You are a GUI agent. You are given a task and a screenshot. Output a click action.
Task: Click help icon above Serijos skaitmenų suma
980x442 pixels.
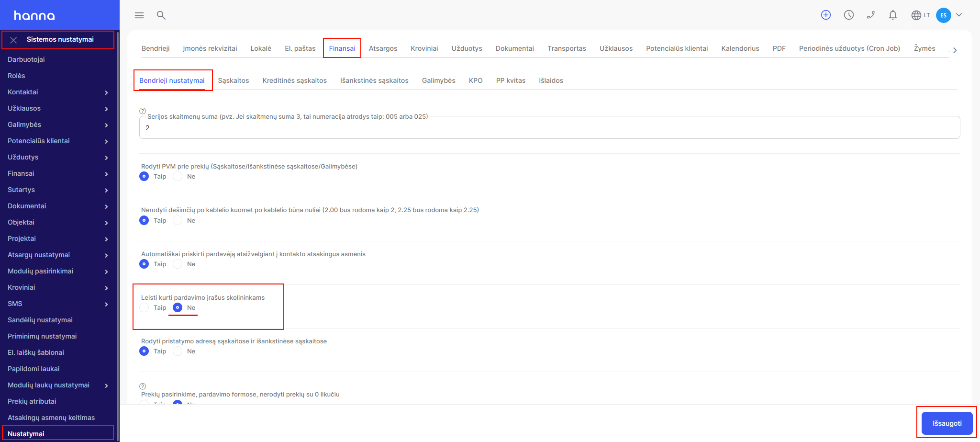click(x=143, y=111)
